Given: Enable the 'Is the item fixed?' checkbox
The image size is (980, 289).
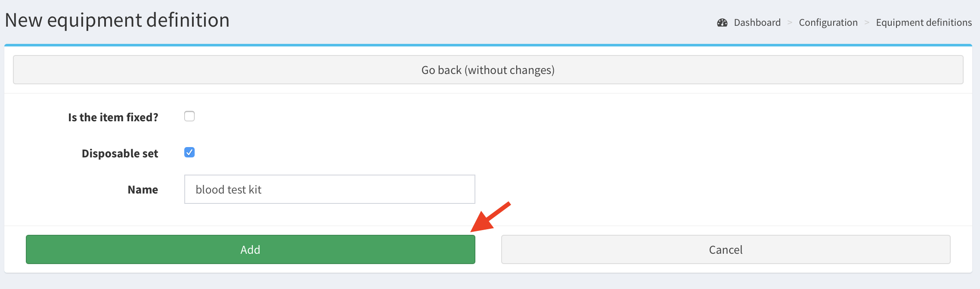Looking at the screenshot, I should [189, 116].
